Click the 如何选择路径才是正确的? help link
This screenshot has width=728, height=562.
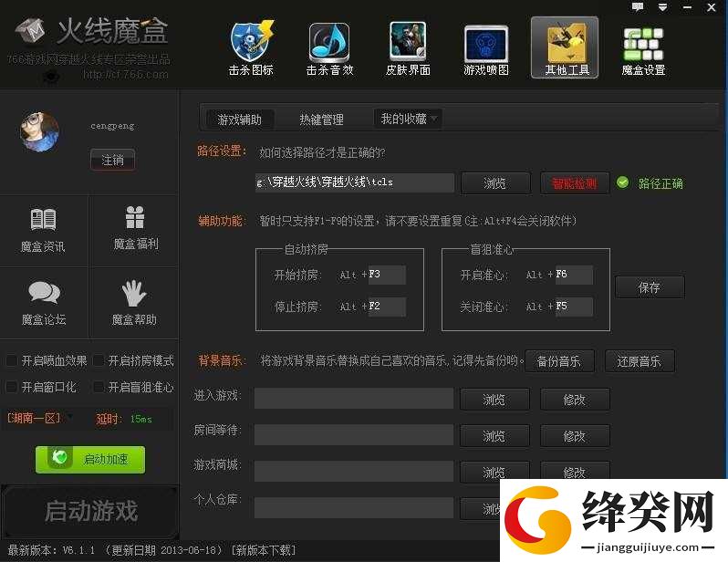[x=322, y=152]
